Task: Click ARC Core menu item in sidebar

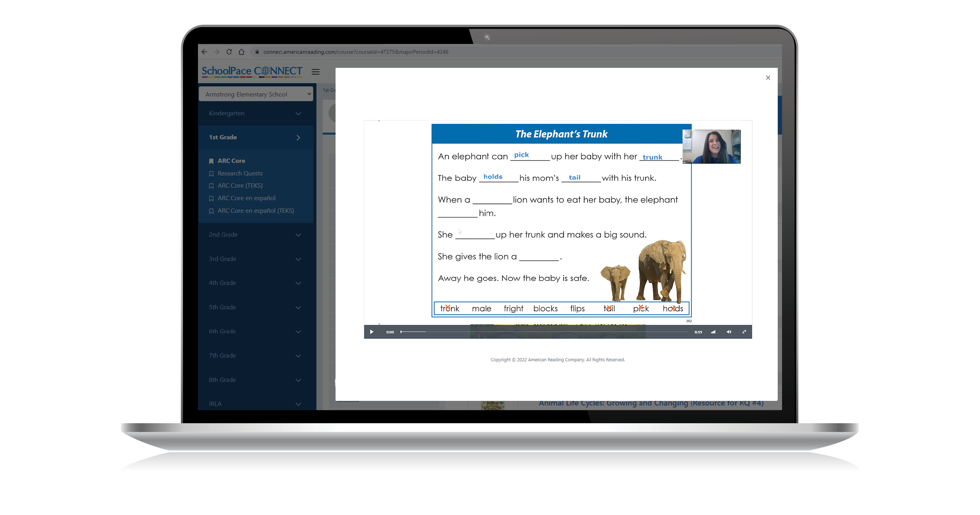Action: (x=232, y=160)
